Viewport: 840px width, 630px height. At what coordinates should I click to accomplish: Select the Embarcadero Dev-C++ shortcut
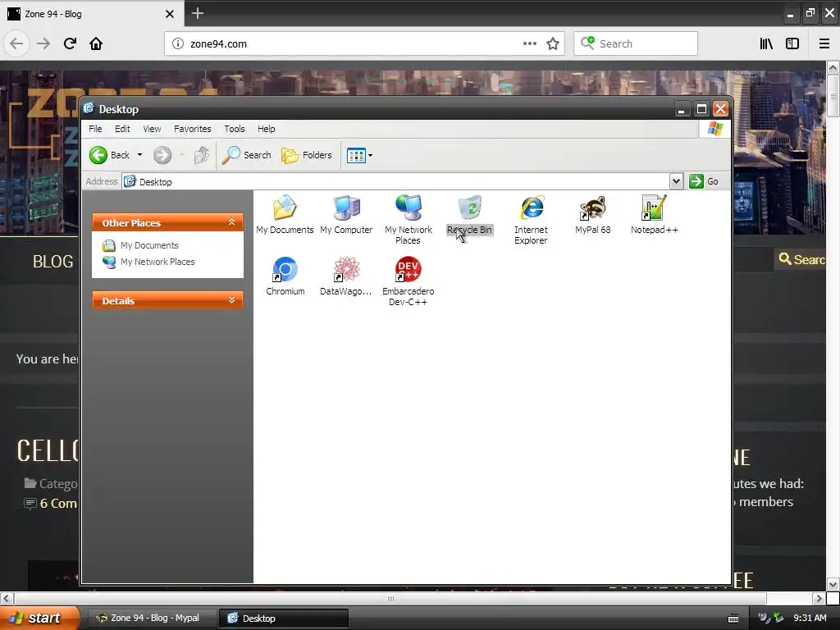(x=409, y=281)
